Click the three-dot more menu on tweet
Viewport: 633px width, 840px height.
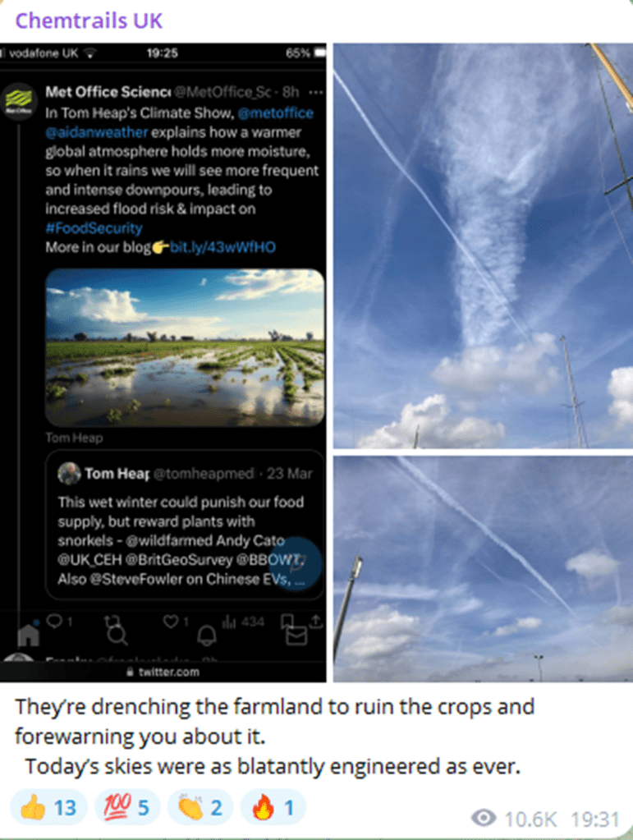tap(316, 93)
